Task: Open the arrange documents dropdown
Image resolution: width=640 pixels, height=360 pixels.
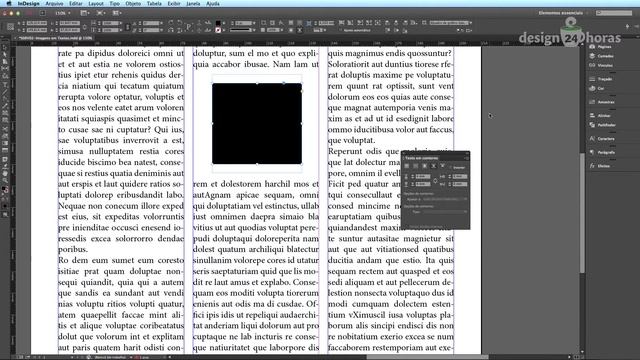Action: coord(117,13)
